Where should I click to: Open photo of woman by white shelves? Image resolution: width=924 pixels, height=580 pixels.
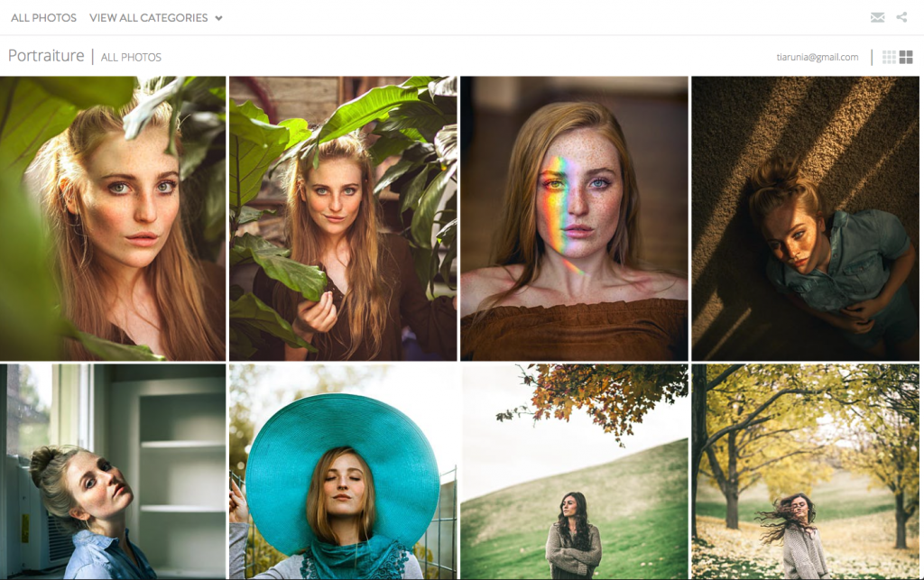[x=113, y=472]
